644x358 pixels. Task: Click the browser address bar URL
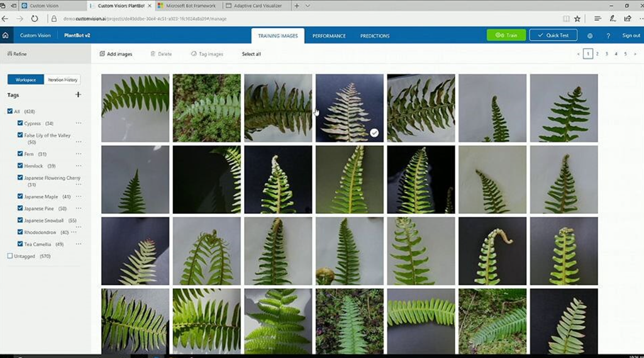pyautogui.click(x=145, y=18)
